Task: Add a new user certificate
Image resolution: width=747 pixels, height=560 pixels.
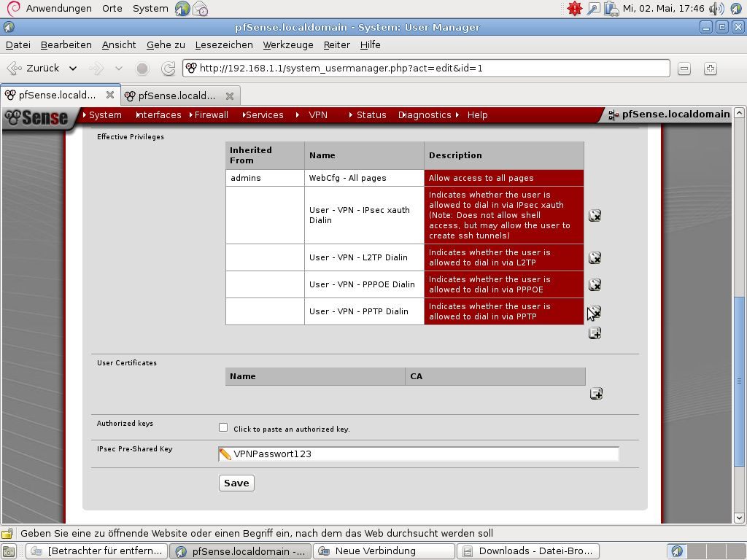Action: (596, 393)
